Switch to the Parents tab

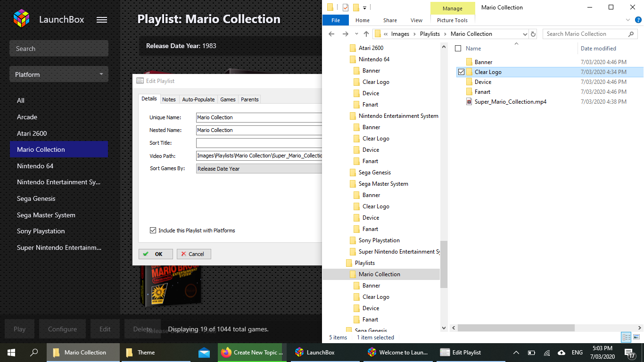[x=249, y=99]
